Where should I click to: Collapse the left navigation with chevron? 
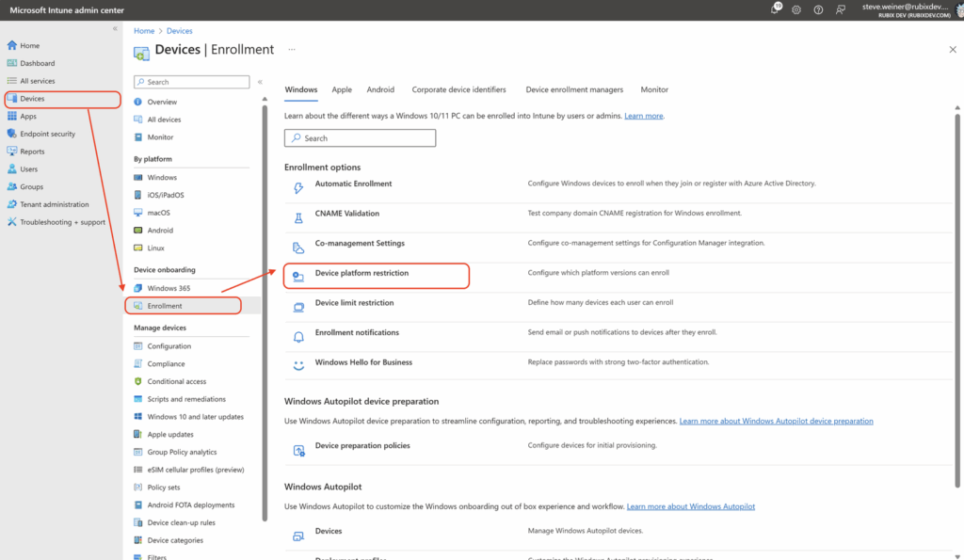pyautogui.click(x=115, y=28)
